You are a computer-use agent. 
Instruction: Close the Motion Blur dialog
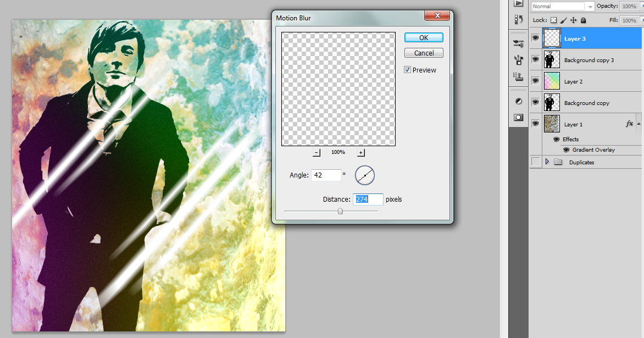click(437, 15)
